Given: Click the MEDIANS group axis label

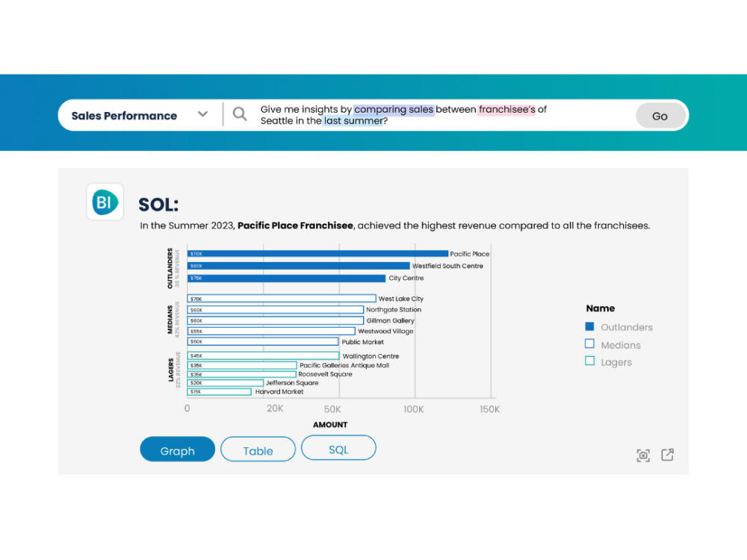Looking at the screenshot, I should 170,320.
